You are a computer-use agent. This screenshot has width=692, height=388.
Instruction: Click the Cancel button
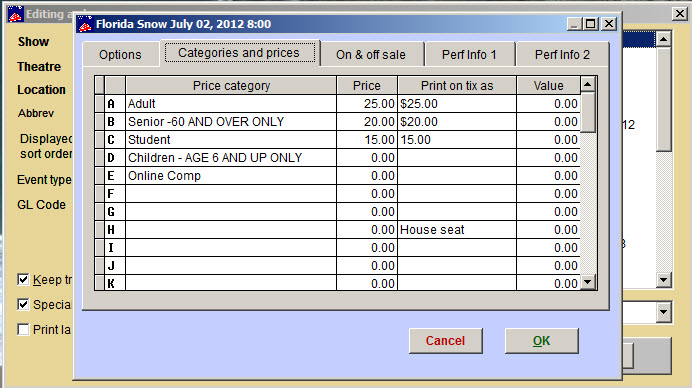445,341
